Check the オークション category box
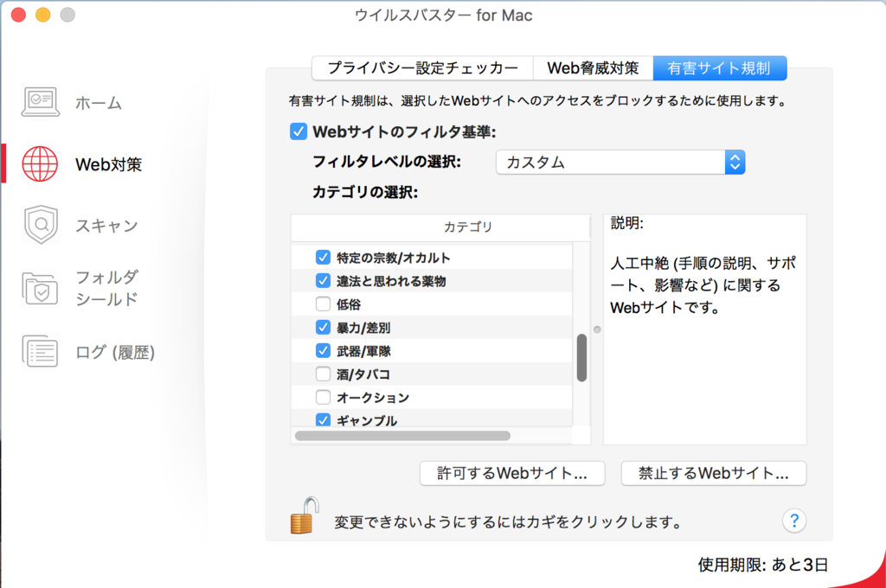The width and height of the screenshot is (886, 588). 323,397
